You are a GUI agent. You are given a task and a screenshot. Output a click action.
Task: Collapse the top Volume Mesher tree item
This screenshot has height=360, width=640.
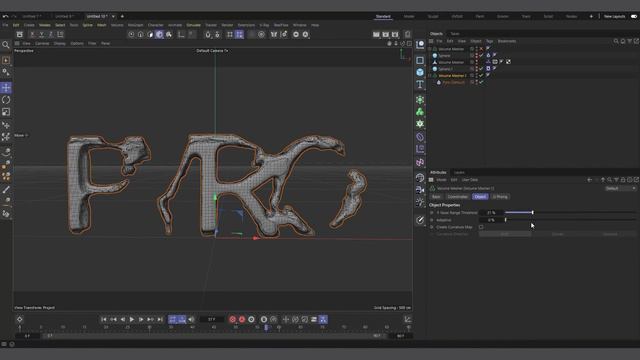click(x=429, y=49)
